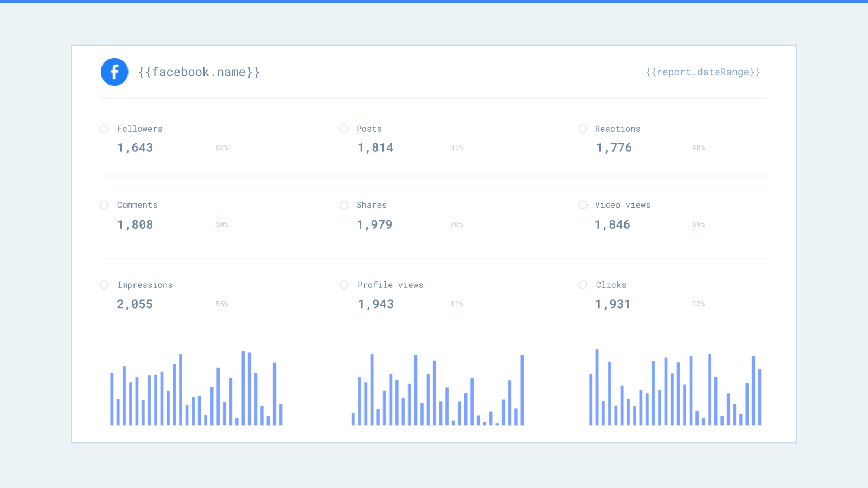The image size is (868, 488).
Task: Select the Followers radio circle
Action: coord(104,129)
